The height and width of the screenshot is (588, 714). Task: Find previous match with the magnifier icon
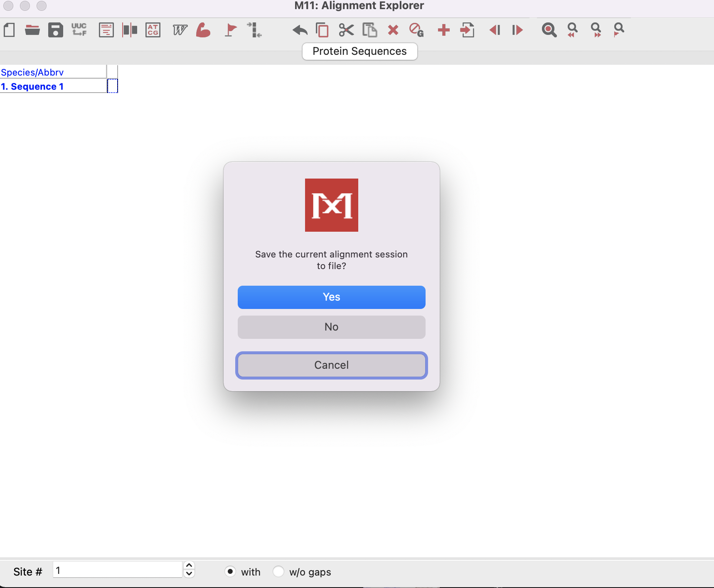point(572,30)
